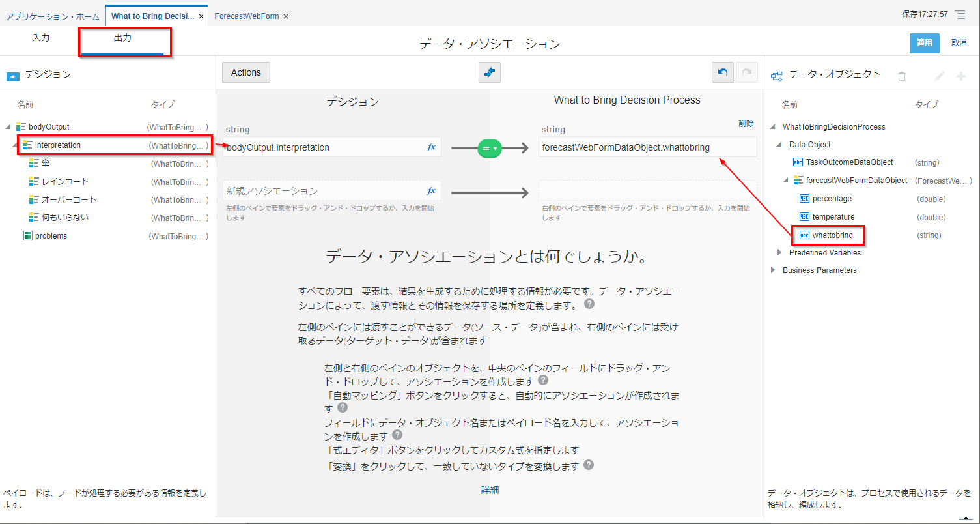Switch to the 入力 tab

(x=41, y=38)
